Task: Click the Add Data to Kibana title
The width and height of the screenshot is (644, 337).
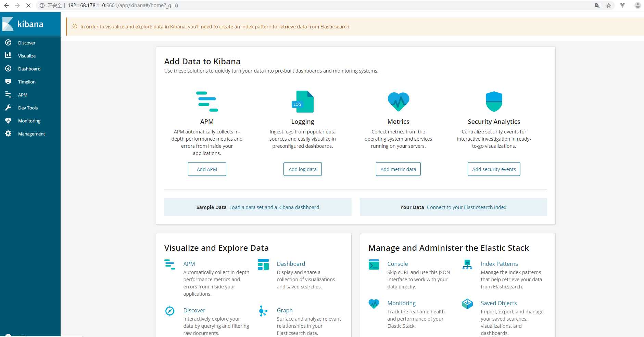Action: coord(202,61)
